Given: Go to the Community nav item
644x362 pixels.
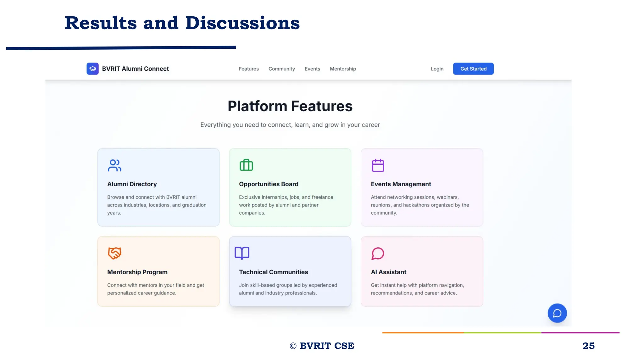Looking at the screenshot, I should click(281, 69).
